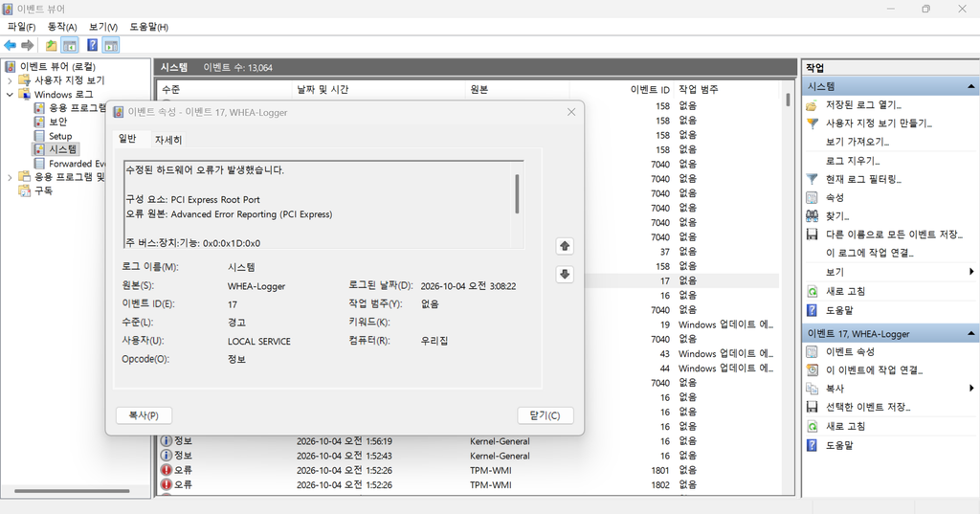Image resolution: width=980 pixels, height=514 pixels.
Task: Toggle the Show/Hide action pane icon
Action: pyautogui.click(x=111, y=45)
